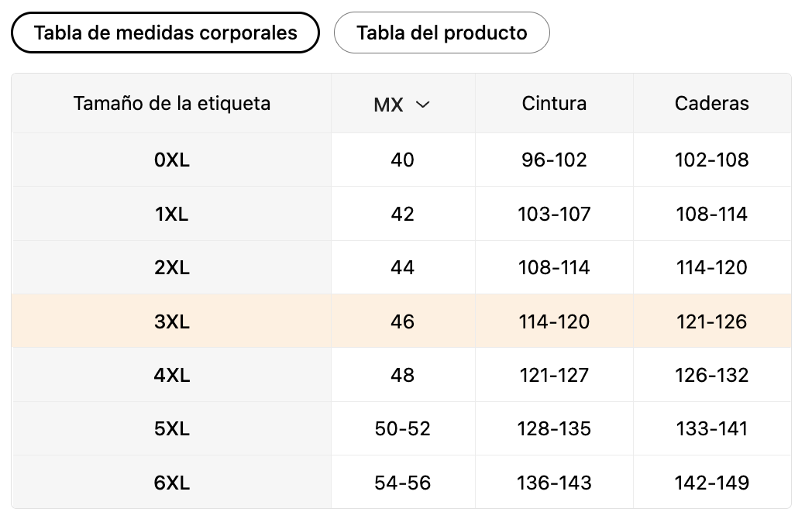The height and width of the screenshot is (519, 812).
Task: Click the 121-126 hips value cell
Action: [x=712, y=321]
